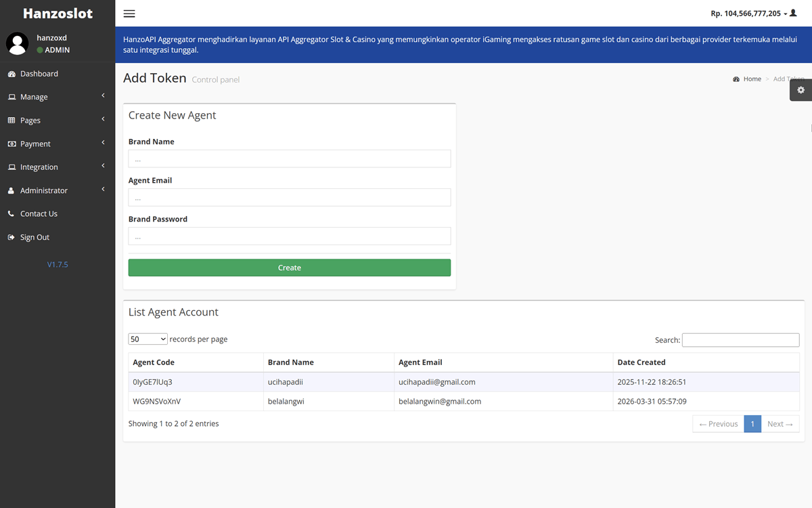Sort by the Brand Name column header
This screenshot has width=812, height=508.
(329, 362)
